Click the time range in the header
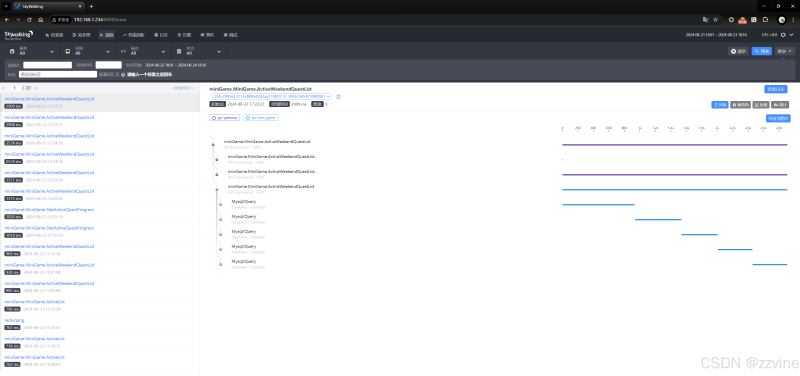This screenshot has width=800, height=376. coord(716,35)
